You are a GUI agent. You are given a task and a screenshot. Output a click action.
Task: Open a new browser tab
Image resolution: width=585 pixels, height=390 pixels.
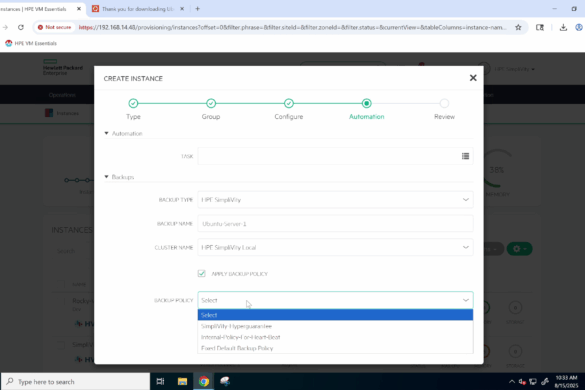tap(198, 9)
